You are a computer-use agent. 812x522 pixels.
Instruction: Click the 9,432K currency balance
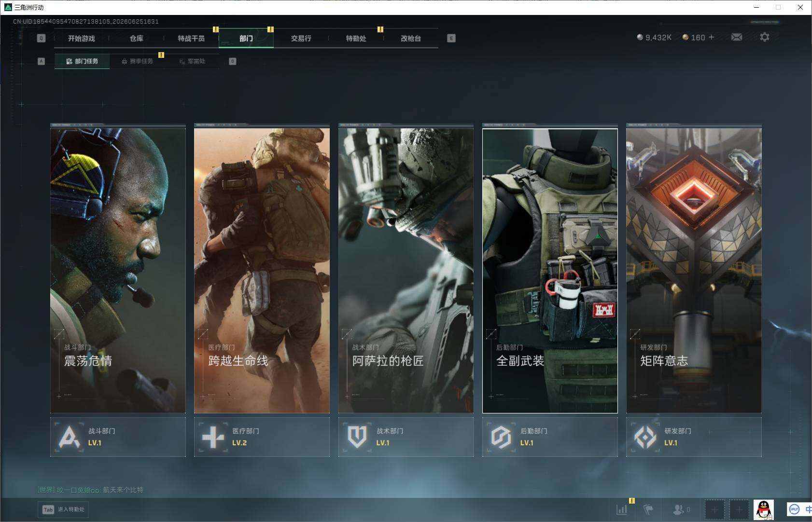(x=654, y=37)
